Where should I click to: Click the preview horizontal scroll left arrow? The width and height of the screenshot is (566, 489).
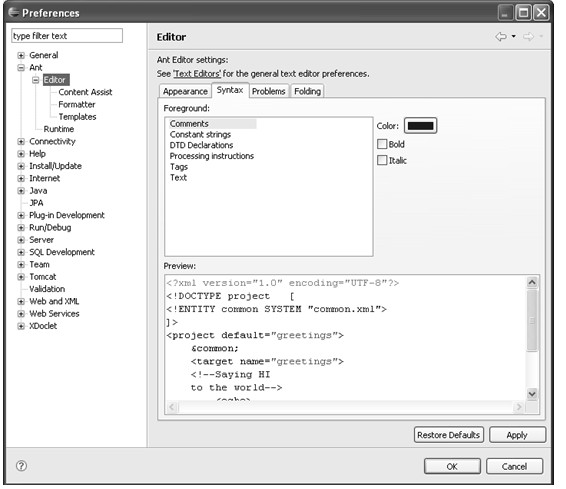[x=172, y=407]
